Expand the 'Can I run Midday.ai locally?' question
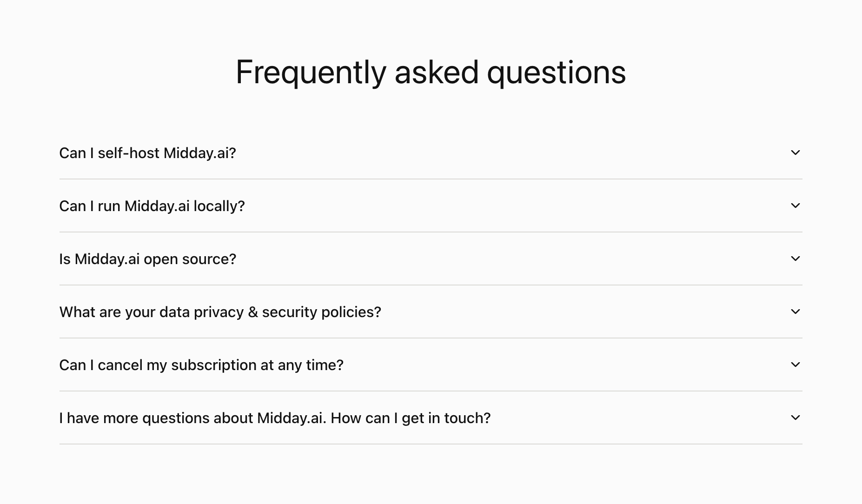This screenshot has width=862, height=504. (x=152, y=206)
